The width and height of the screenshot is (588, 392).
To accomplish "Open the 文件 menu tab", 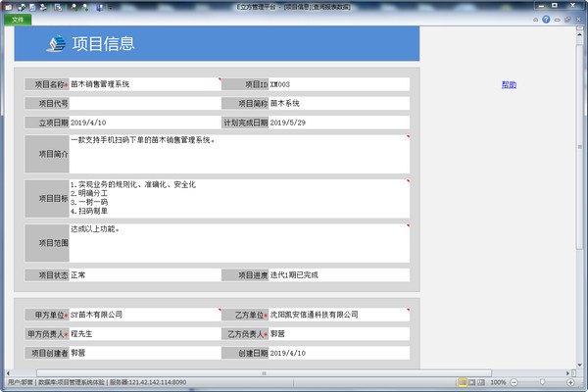I will tap(18, 20).
